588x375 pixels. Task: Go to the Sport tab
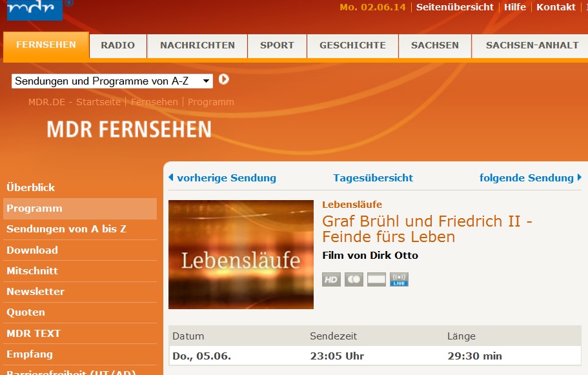click(277, 45)
